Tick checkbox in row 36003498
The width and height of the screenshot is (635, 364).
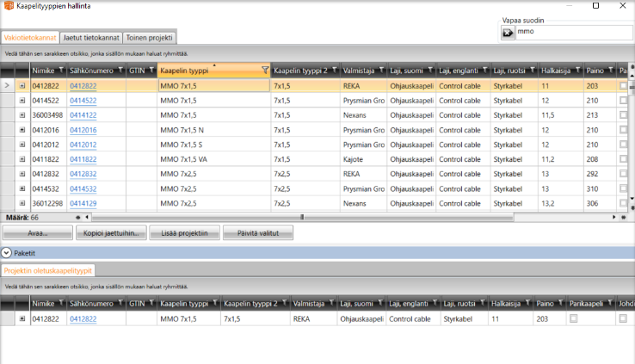623,114
